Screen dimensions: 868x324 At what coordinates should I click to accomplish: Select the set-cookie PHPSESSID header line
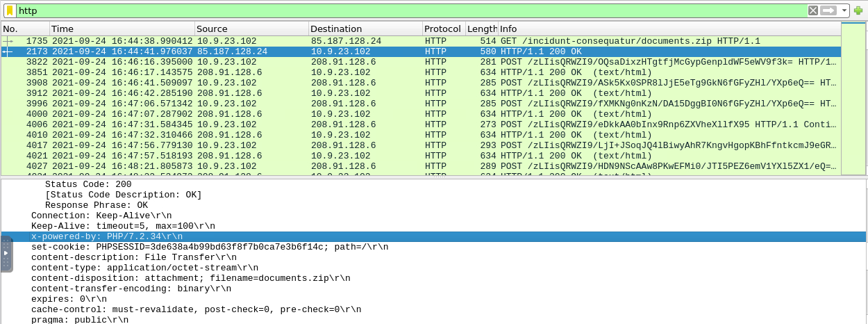coord(434,247)
